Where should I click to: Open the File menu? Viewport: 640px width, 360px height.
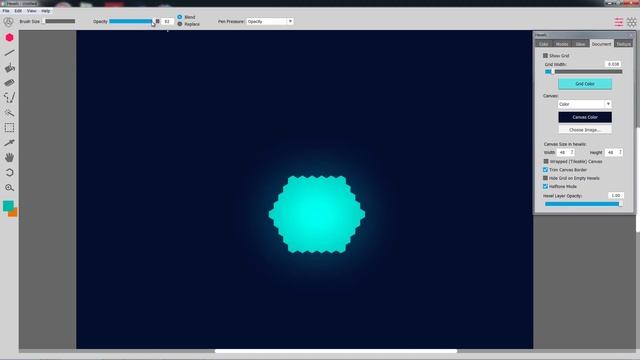coord(6,11)
